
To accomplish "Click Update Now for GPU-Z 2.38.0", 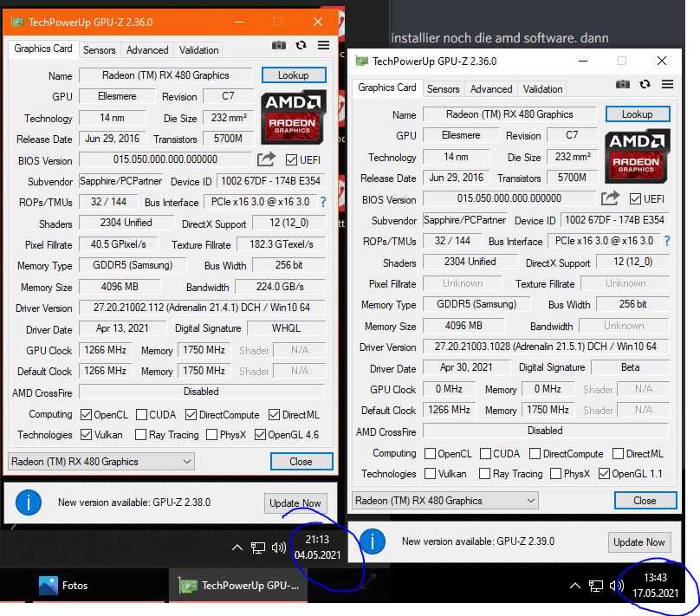I will [295, 503].
